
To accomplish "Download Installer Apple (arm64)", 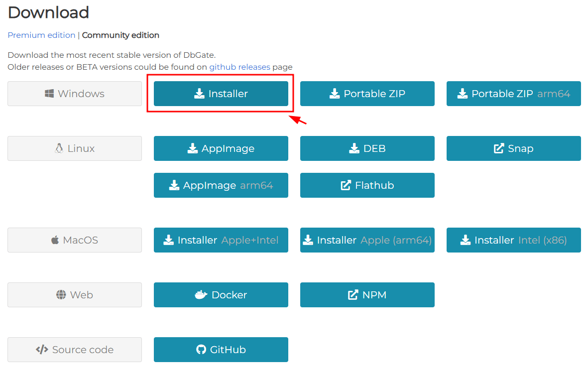I will 367,240.
